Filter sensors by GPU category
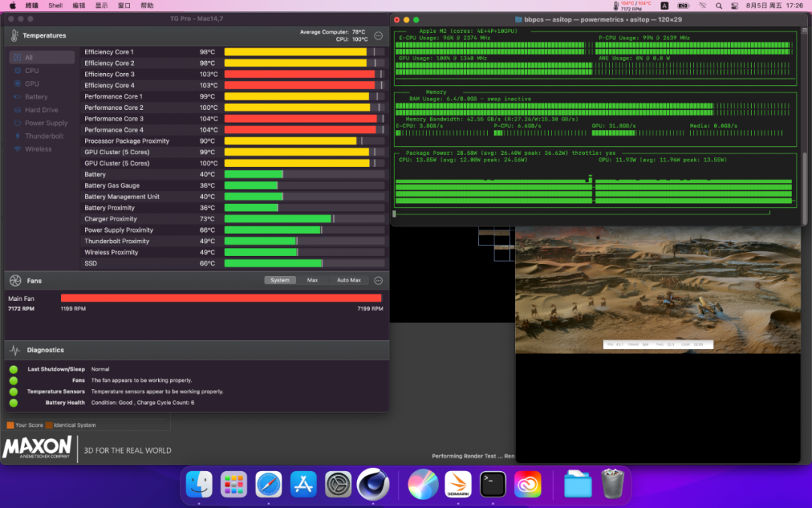 [x=32, y=84]
